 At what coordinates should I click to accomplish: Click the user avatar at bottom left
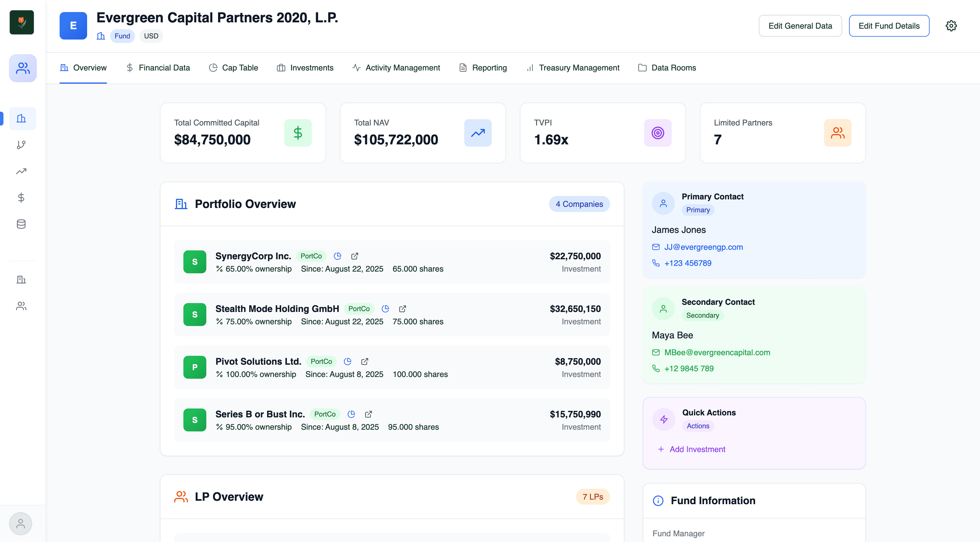tap(21, 524)
